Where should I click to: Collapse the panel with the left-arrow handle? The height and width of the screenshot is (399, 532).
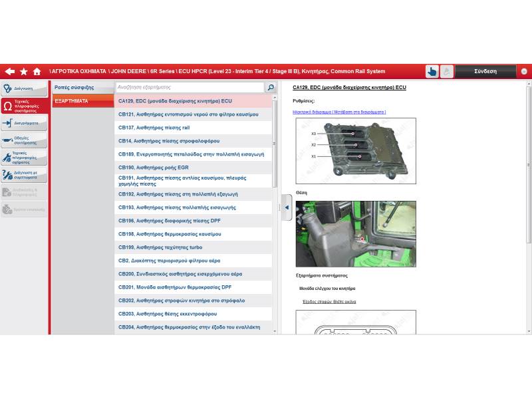[x=287, y=207]
